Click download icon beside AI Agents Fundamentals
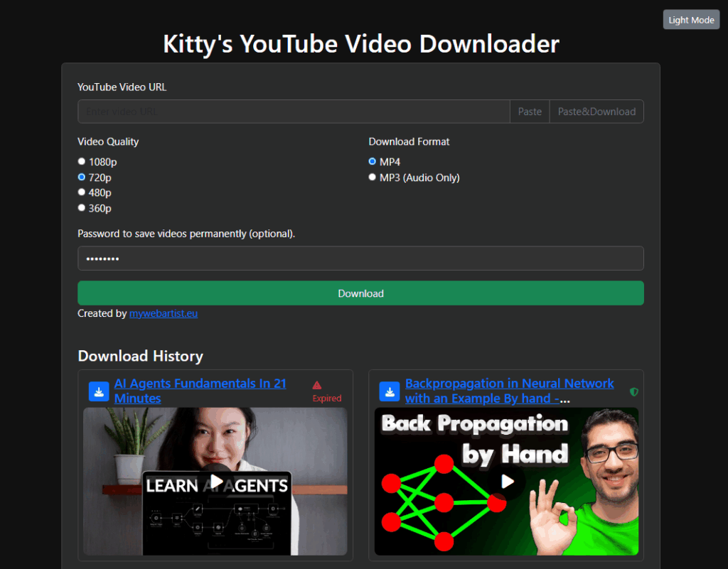Viewport: 728px width, 569px height. [99, 391]
